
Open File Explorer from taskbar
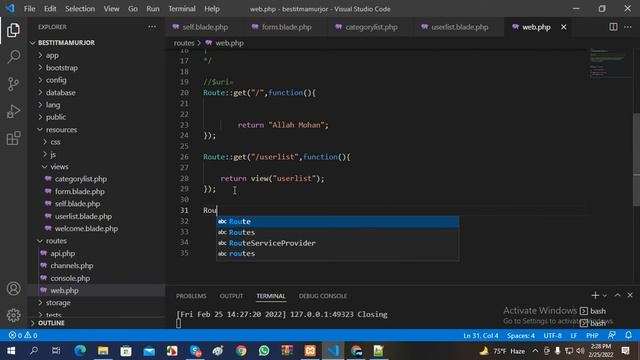103,351
